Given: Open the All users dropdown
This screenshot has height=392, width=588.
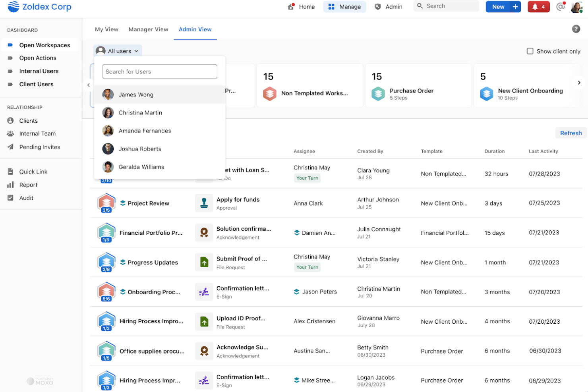Looking at the screenshot, I should 118,51.
